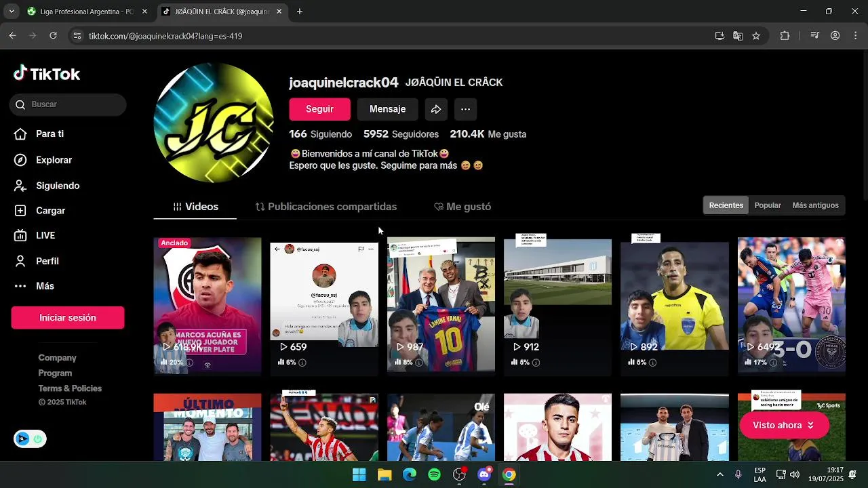This screenshot has width=868, height=488.
Task: Switch to the Me gustó tab
Action: (x=462, y=207)
